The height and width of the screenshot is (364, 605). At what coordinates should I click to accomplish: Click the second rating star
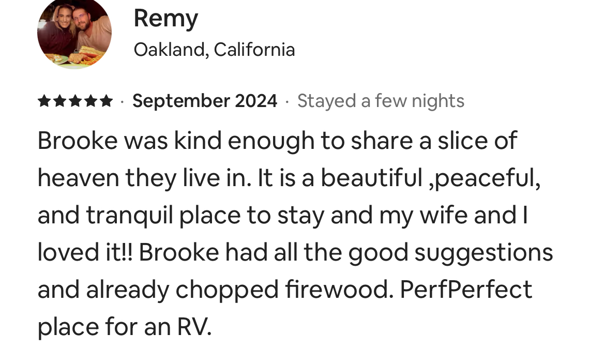(x=59, y=101)
